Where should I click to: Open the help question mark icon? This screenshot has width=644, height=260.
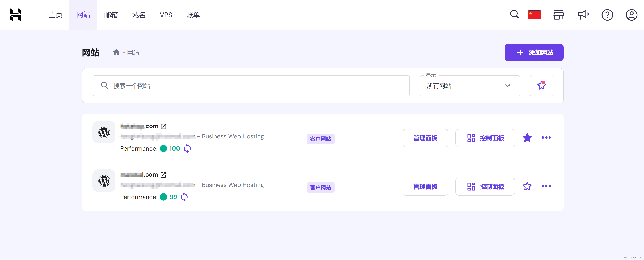pyautogui.click(x=607, y=15)
